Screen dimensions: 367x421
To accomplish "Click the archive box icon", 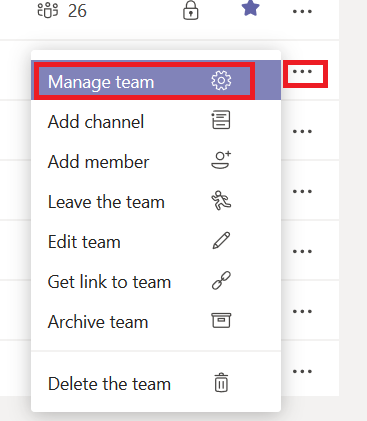I will 221,320.
